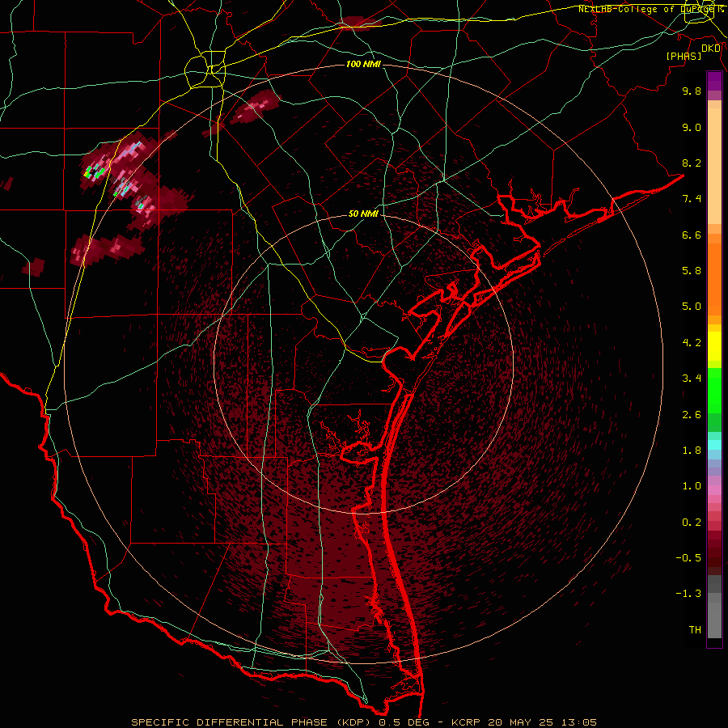The height and width of the screenshot is (728, 728).
Task: Pick the orange segment of the color bar
Action: click(x=714, y=280)
